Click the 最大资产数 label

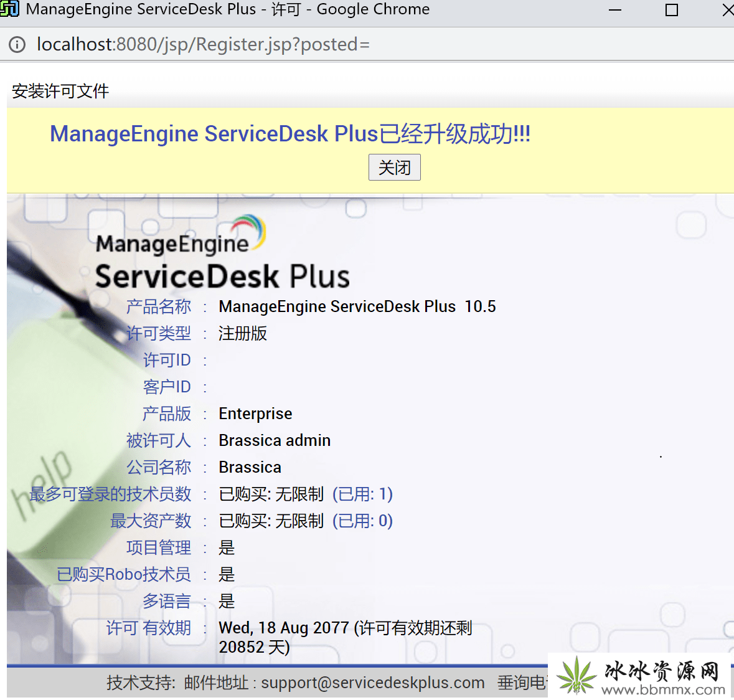coord(151,521)
